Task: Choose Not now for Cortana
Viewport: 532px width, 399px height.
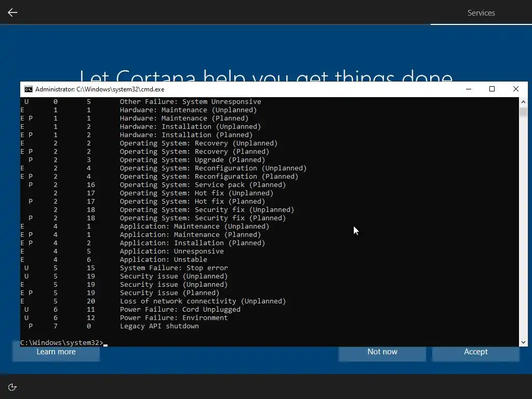Action: pos(382,352)
